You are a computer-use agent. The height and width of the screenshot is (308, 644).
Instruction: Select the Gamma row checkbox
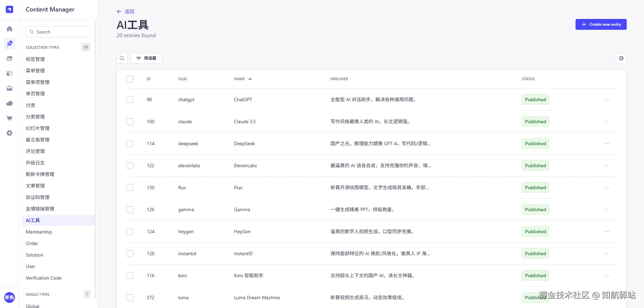(130, 210)
